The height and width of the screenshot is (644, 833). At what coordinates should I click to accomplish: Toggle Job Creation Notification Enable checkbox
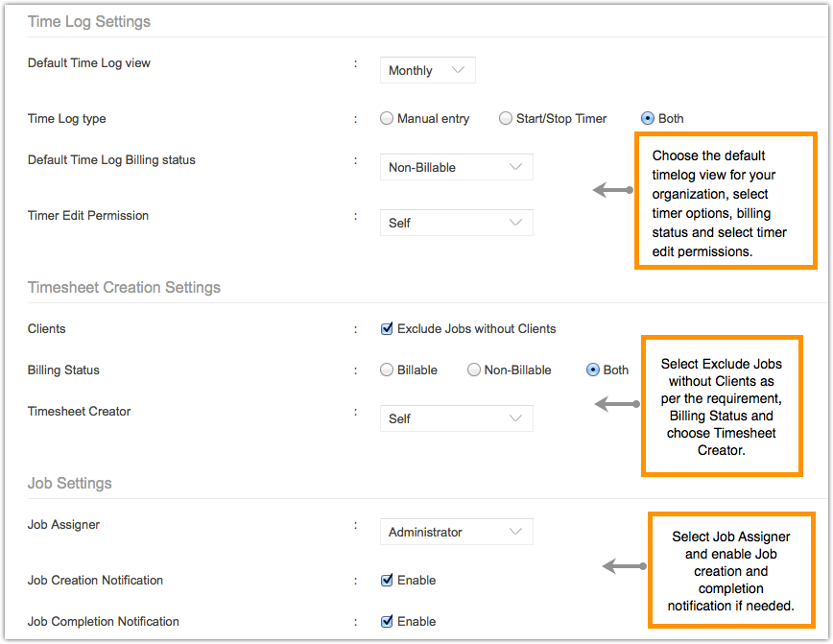388,581
